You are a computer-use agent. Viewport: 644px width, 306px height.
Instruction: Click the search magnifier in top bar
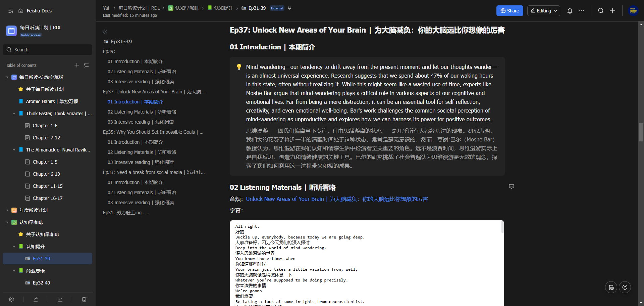(601, 11)
